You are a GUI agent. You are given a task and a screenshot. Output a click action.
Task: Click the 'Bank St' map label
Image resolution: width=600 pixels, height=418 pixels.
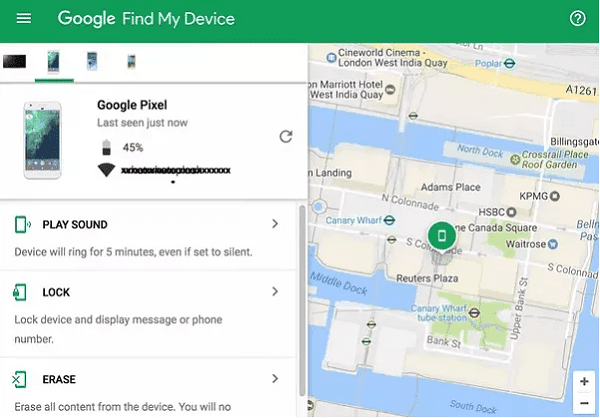point(443,341)
